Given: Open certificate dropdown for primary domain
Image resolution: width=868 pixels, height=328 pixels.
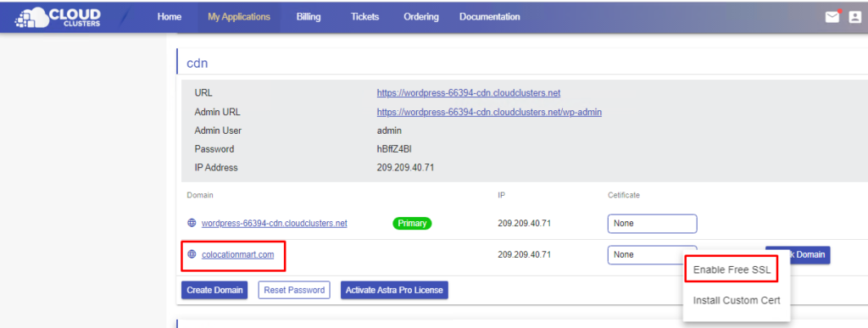Looking at the screenshot, I should [652, 224].
